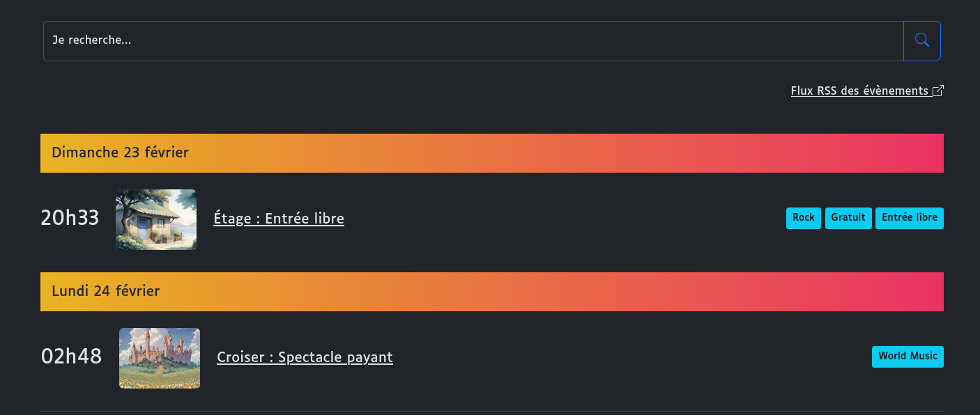Select the Gratuit tag badge
Image resolution: width=980 pixels, height=415 pixels.
pos(848,218)
